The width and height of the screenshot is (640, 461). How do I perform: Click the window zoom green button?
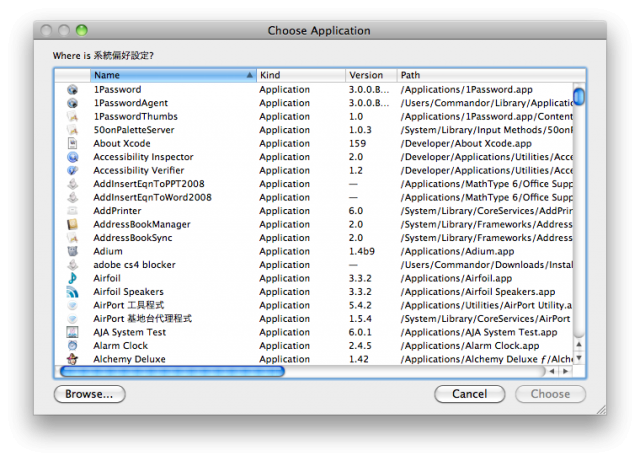[82, 30]
